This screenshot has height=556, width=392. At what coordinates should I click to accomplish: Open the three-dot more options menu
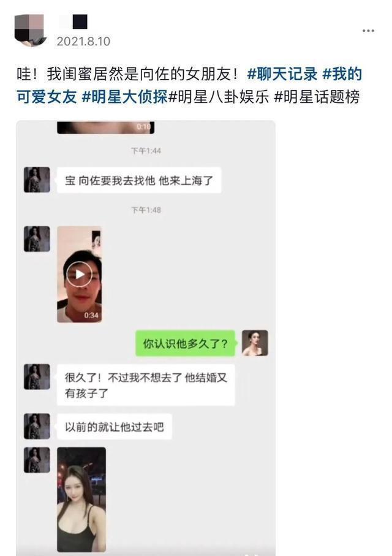[x=368, y=31]
